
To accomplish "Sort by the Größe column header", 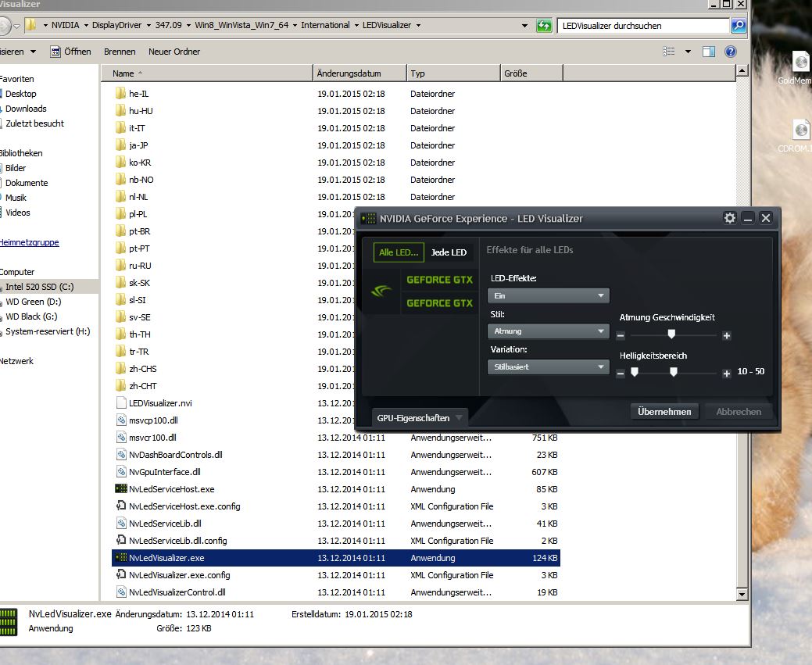I will (531, 73).
